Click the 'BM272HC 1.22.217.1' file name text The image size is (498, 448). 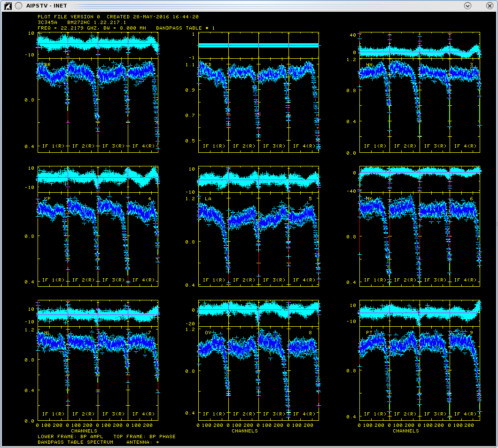pyautogui.click(x=97, y=23)
